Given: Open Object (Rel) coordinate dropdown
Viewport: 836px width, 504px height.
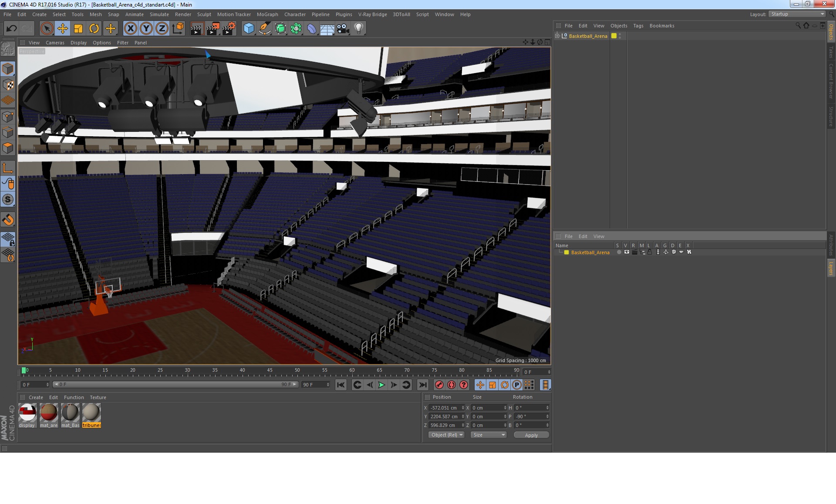Looking at the screenshot, I should 446,435.
